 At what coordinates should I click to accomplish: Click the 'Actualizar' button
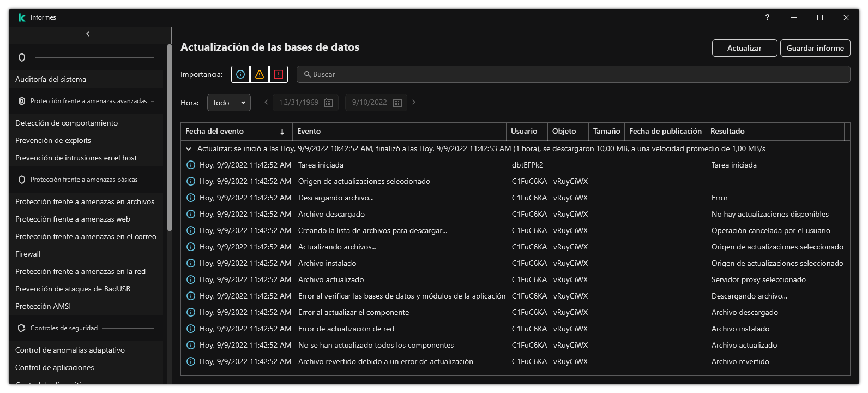click(744, 48)
